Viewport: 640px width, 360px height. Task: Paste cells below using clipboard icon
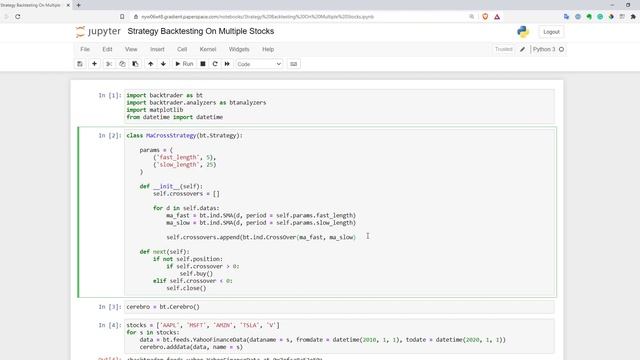tap(135, 64)
